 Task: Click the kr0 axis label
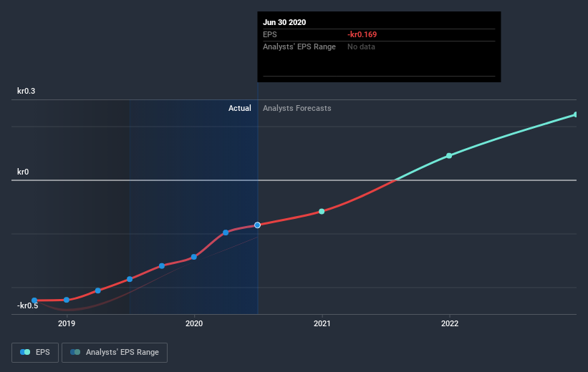pyautogui.click(x=23, y=172)
